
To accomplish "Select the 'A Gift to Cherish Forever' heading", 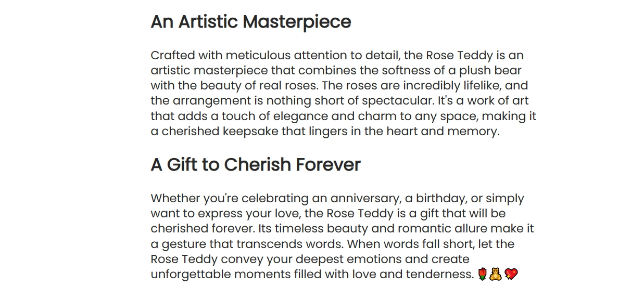I will coord(256,165).
